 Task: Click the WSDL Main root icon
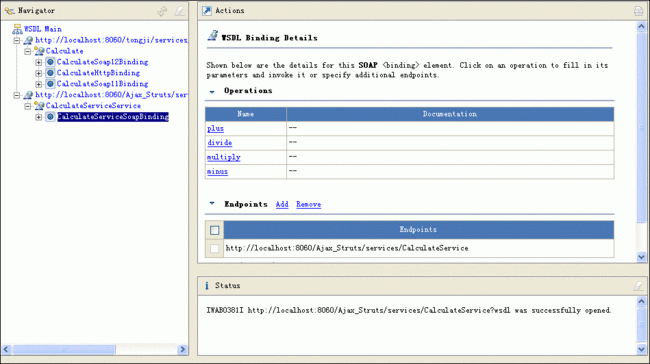tap(17, 29)
